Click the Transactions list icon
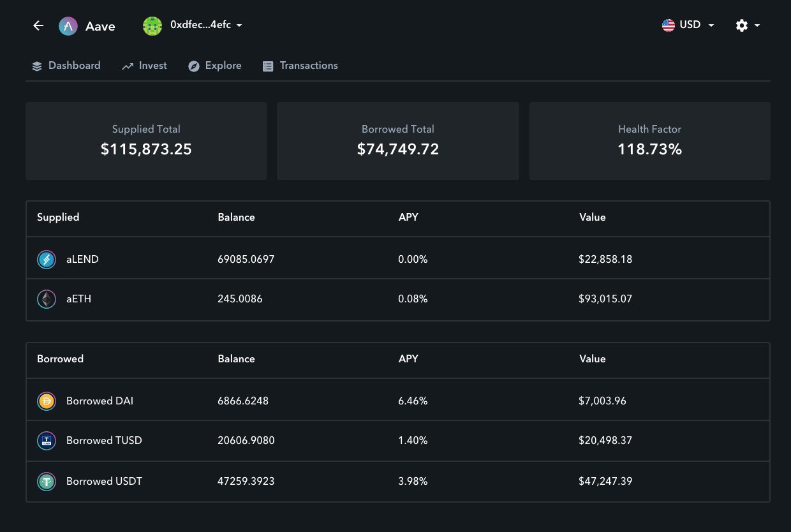The height and width of the screenshot is (532, 791). tap(268, 66)
